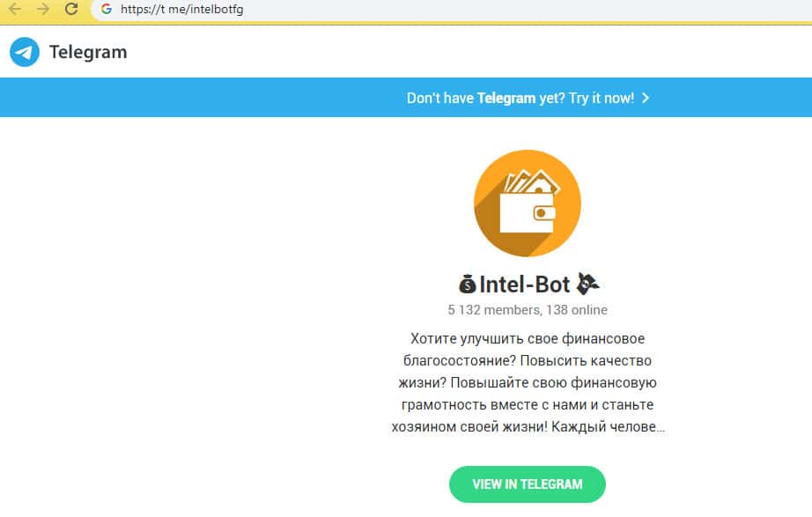Click the browser forward arrow
This screenshot has height=517, width=812.
tap(43, 9)
